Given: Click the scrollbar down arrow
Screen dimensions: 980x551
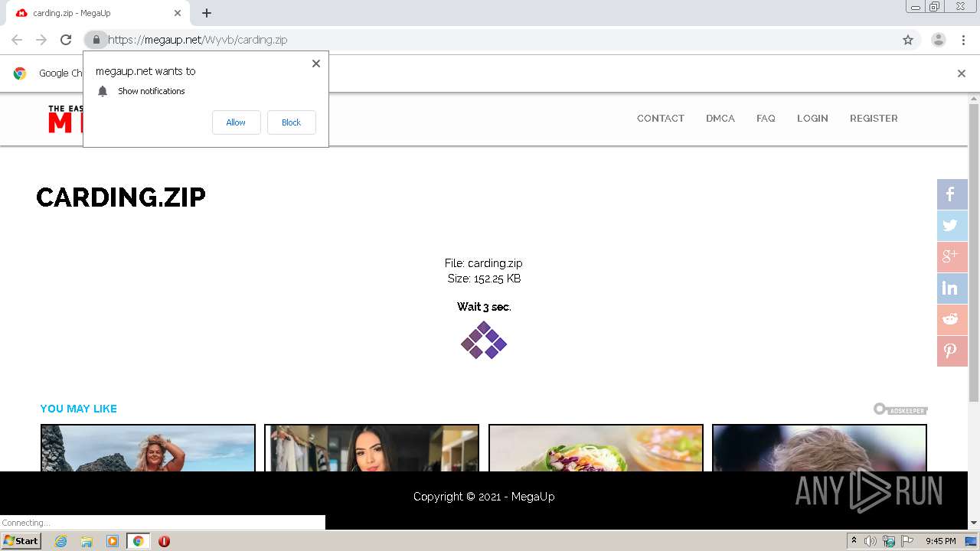Looking at the screenshot, I should tap(974, 523).
